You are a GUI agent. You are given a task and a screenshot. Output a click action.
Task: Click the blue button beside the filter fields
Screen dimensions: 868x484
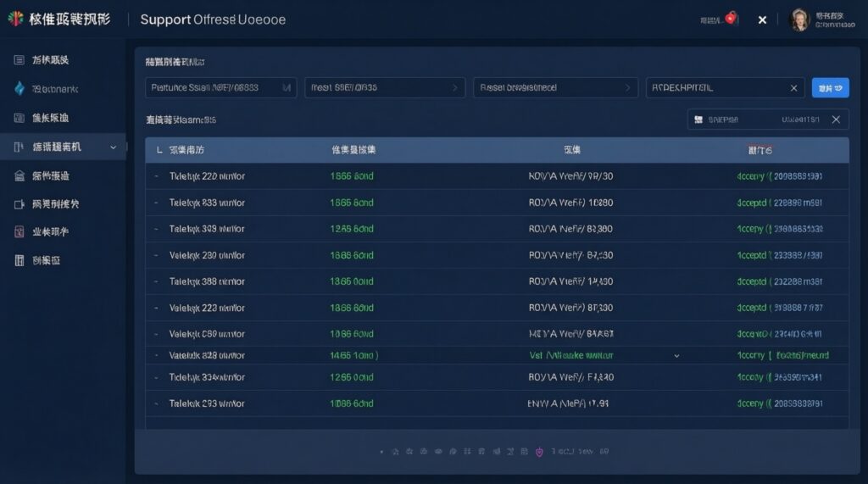coord(830,87)
